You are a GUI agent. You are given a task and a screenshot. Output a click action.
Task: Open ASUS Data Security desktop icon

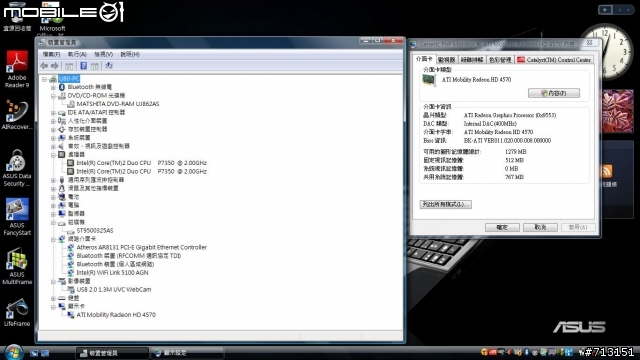click(x=17, y=168)
